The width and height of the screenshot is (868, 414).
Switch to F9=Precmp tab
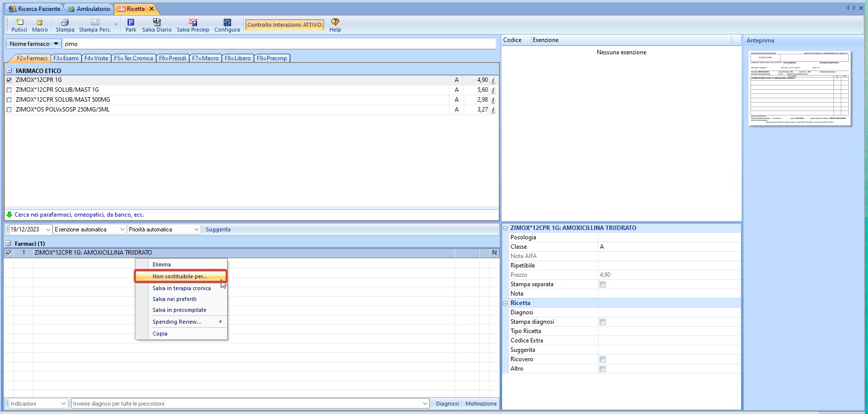272,58
